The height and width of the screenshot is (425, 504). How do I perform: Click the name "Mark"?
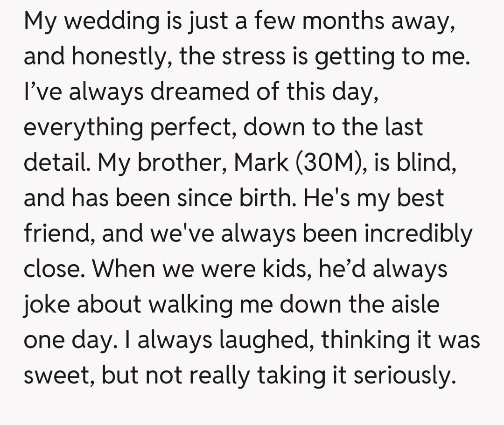tap(262, 162)
